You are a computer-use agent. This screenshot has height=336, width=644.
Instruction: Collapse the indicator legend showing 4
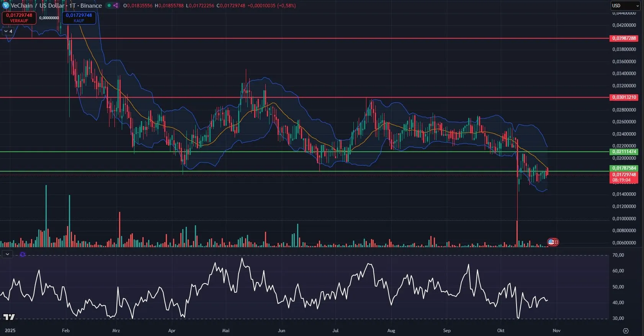(8, 31)
